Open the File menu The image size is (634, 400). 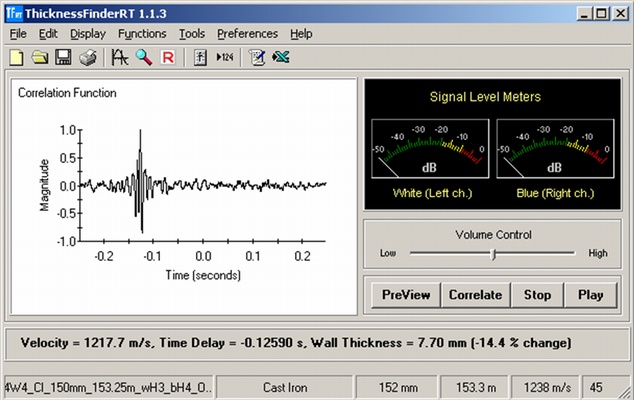18,33
